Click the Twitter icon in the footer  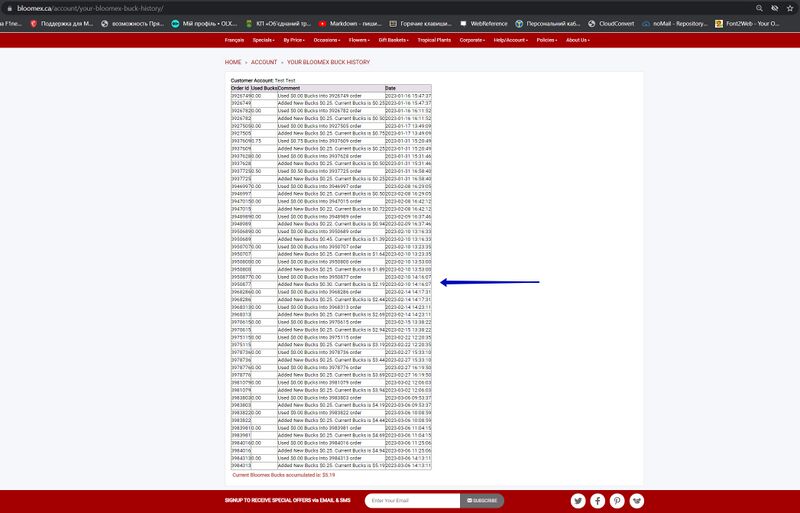578,501
